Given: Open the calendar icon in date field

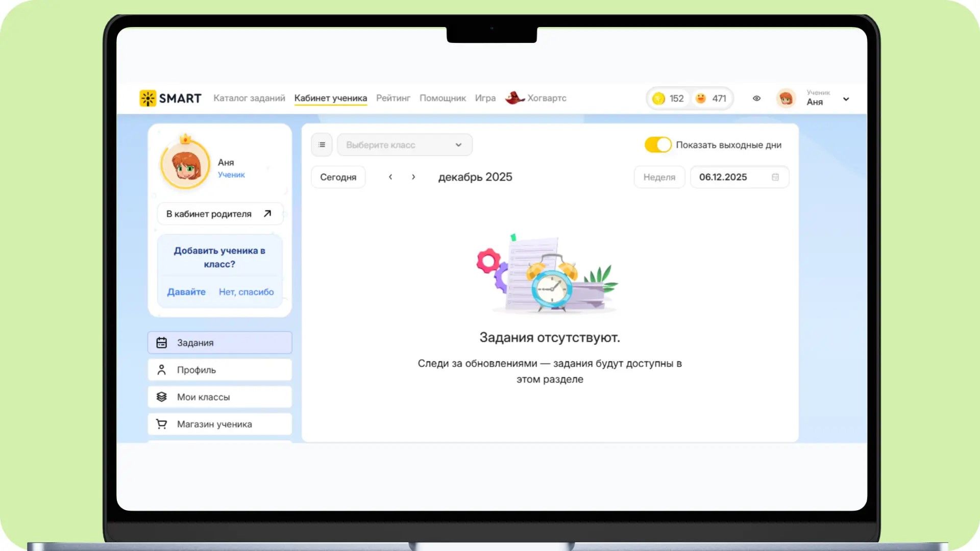Looking at the screenshot, I should click(775, 177).
